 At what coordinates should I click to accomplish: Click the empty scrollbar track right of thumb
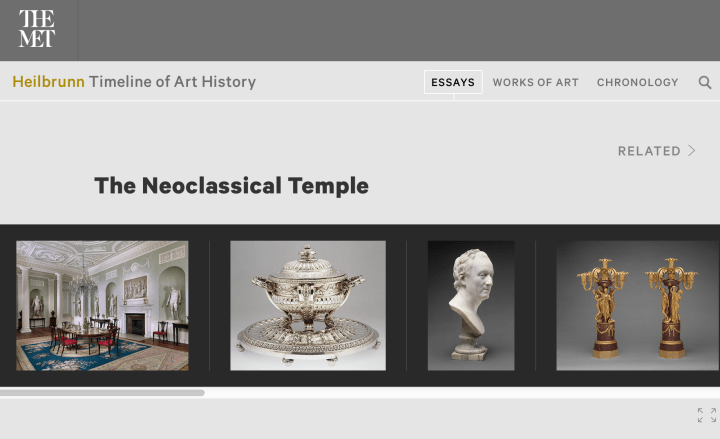461,393
